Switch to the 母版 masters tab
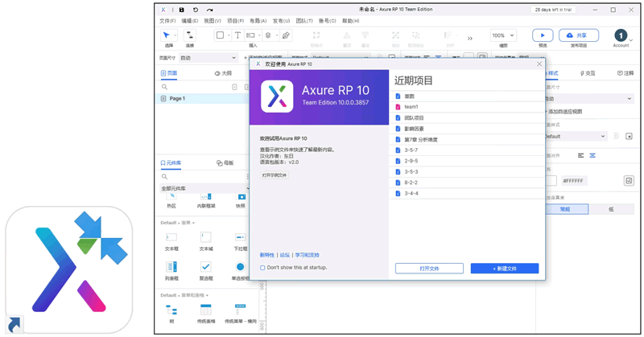The width and height of the screenshot is (644, 337). pyautogui.click(x=225, y=163)
